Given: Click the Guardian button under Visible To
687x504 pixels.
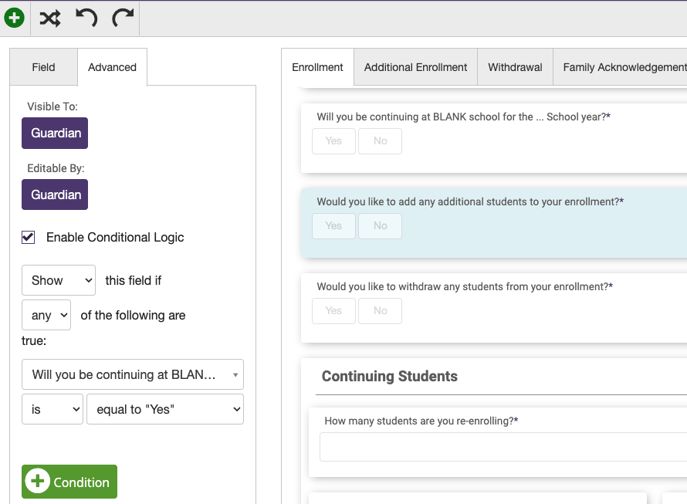Looking at the screenshot, I should tap(55, 133).
